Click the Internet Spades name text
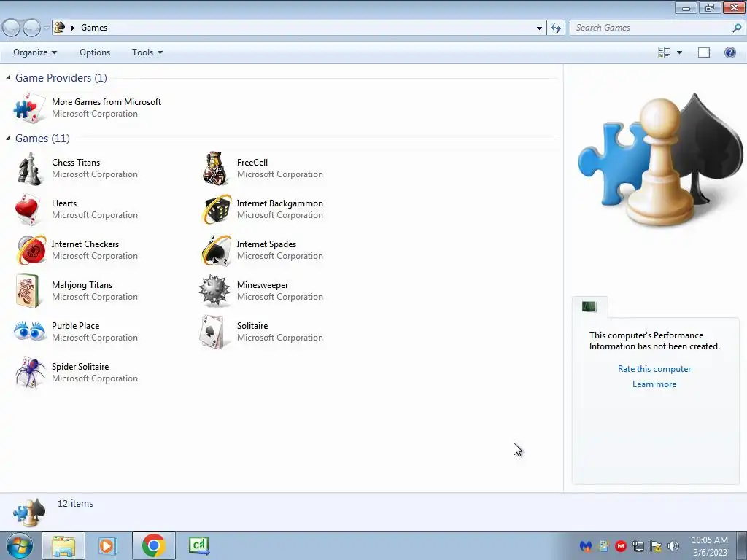Viewport: 747px width, 560px height. point(266,244)
